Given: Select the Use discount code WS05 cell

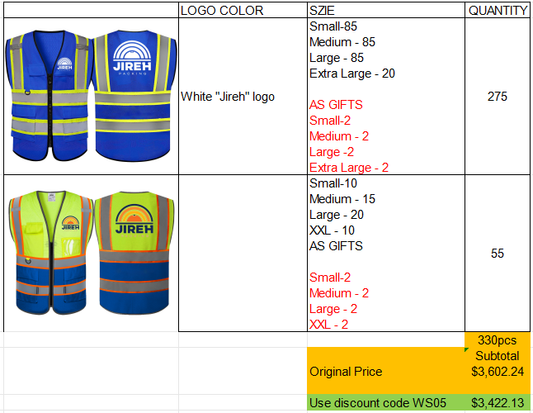Looking at the screenshot, I should click(x=386, y=403).
